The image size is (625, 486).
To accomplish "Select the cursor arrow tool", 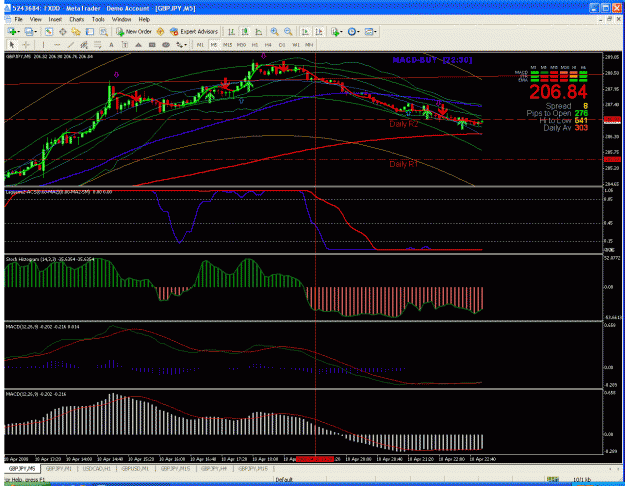I will [12, 45].
